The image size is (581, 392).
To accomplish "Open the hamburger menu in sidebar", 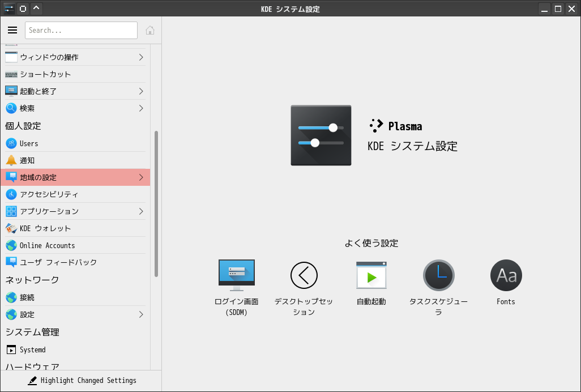I will [x=12, y=30].
